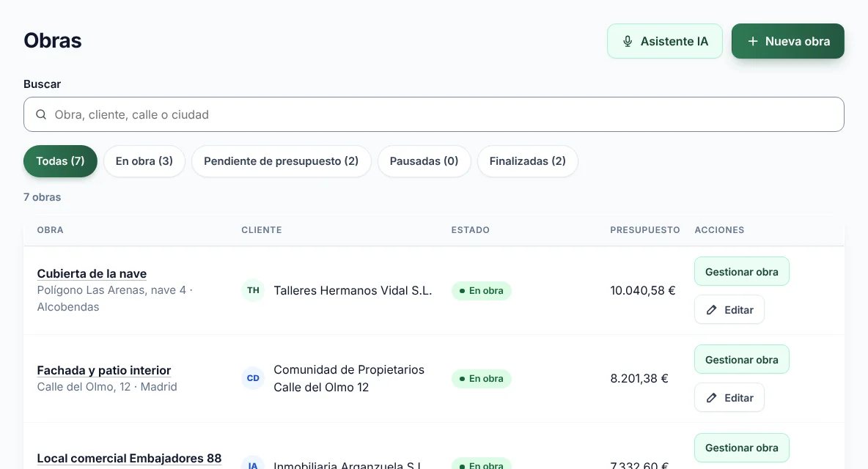The image size is (868, 469).
Task: Click En obra status badge for Cubierta de la nave
Action: pos(481,290)
